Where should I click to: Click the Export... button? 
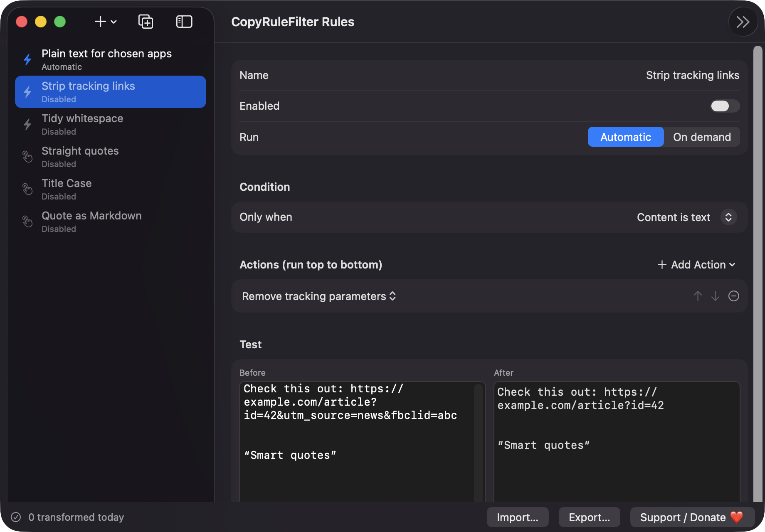(x=589, y=517)
